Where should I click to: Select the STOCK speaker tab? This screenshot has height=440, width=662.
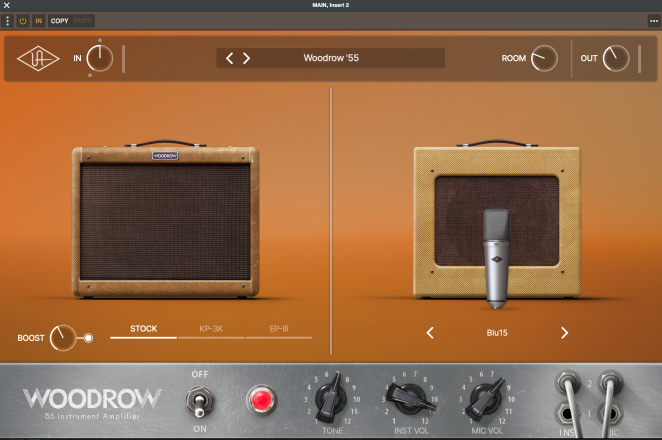click(x=144, y=328)
